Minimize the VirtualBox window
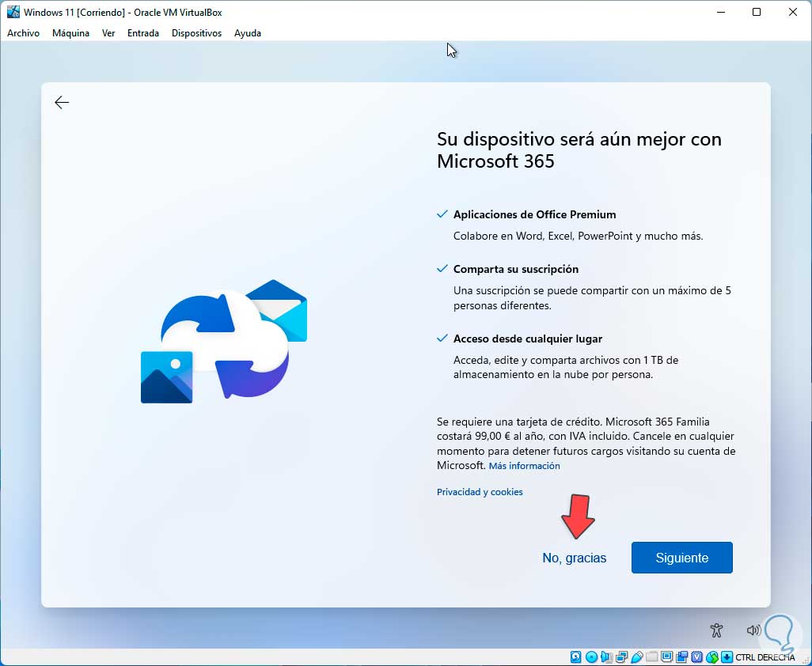The image size is (812, 666). [720, 12]
